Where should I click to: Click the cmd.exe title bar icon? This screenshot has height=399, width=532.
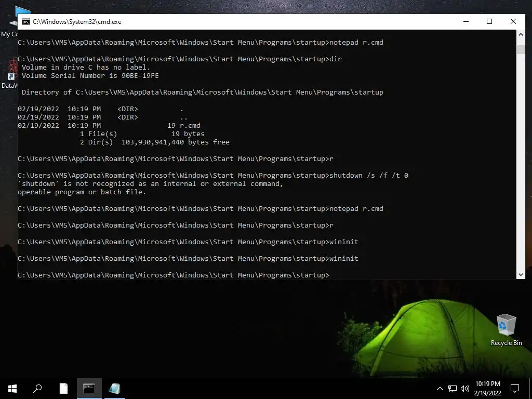point(26,22)
